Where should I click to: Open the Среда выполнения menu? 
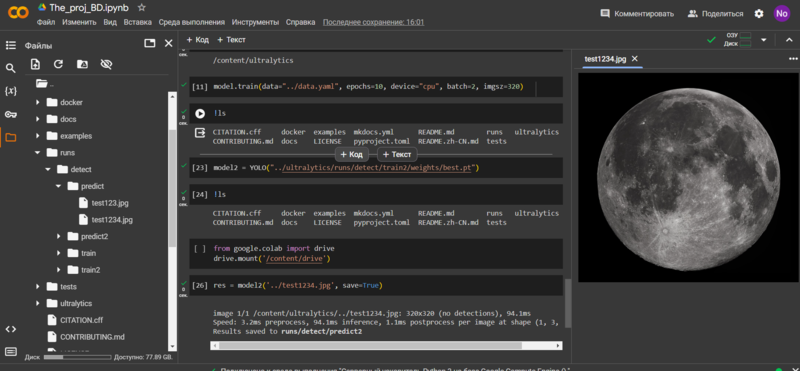[191, 22]
